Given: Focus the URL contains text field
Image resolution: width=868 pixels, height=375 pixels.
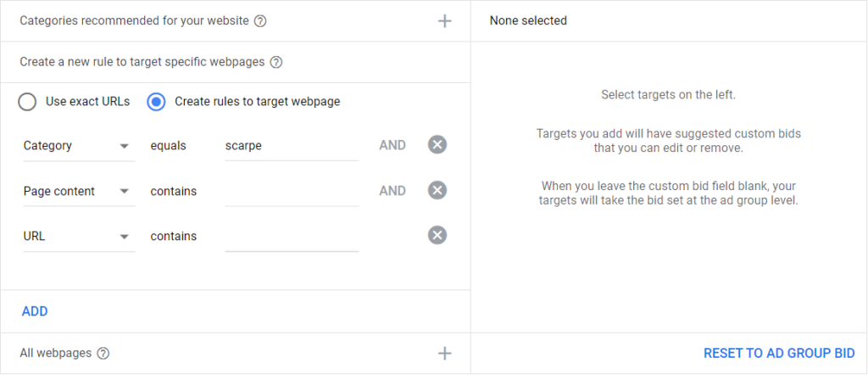Looking at the screenshot, I should (292, 237).
